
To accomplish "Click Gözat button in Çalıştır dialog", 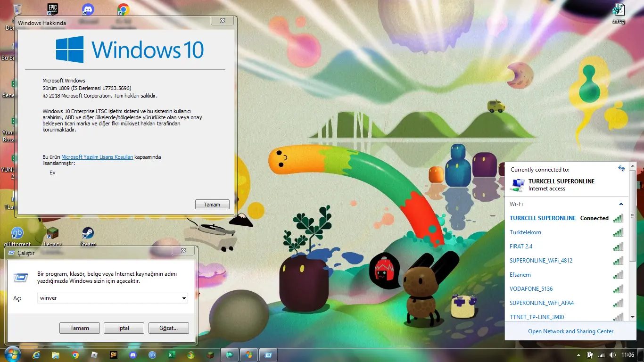I will coord(169,328).
